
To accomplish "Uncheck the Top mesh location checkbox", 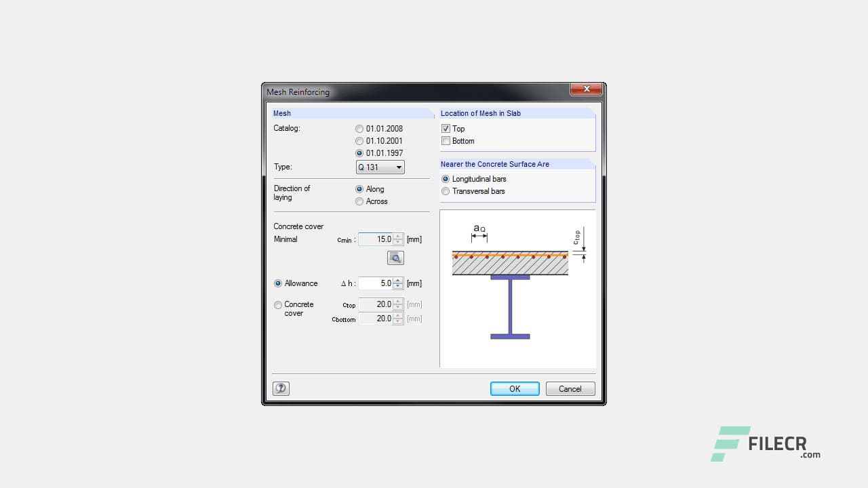I will 446,129.
